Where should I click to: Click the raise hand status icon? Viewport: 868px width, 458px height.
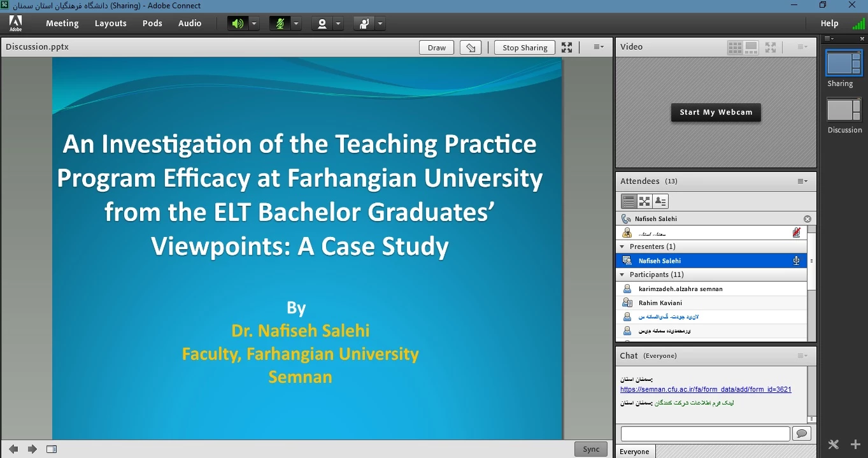click(x=364, y=24)
